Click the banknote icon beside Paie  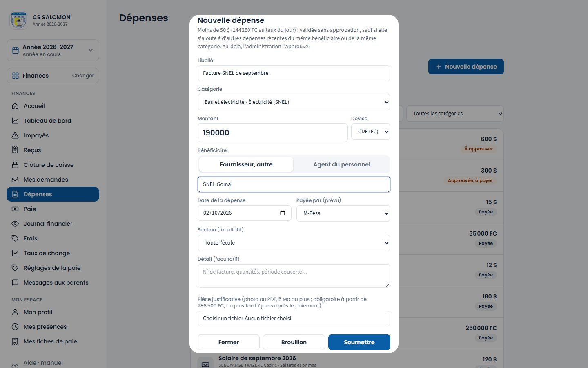(x=15, y=209)
